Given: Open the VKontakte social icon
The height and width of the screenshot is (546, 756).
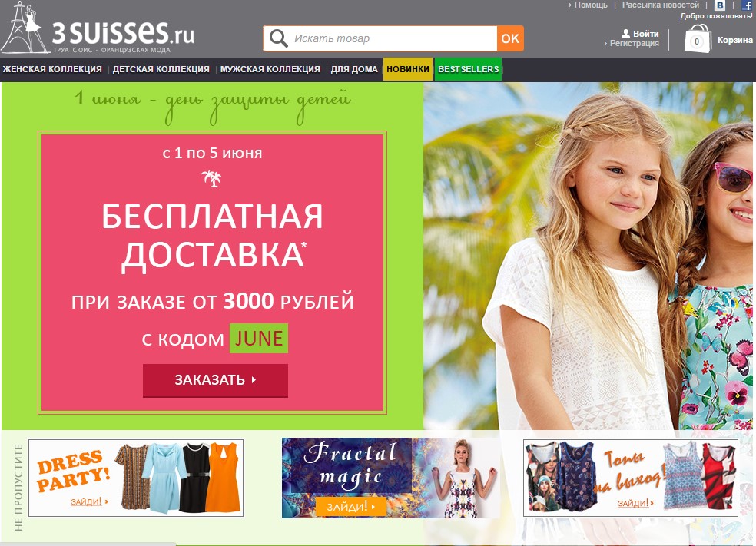Looking at the screenshot, I should 720,5.
